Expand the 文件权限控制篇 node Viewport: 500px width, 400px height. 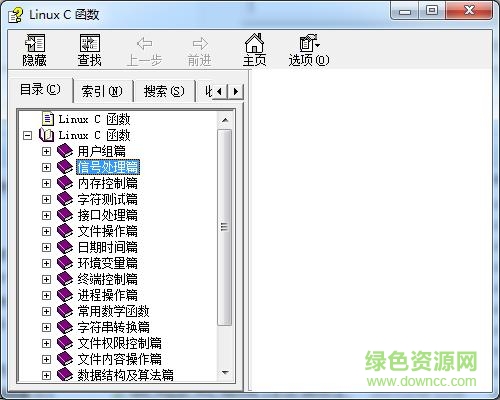click(46, 343)
